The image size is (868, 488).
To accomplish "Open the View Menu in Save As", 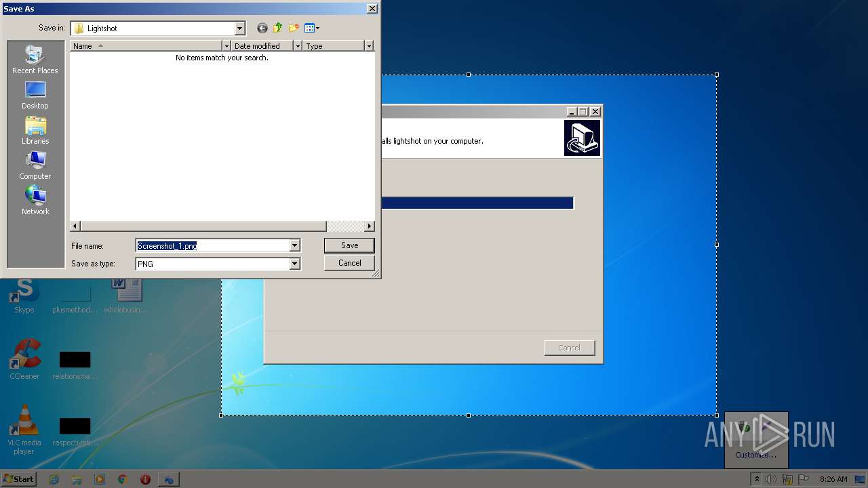I will [312, 28].
